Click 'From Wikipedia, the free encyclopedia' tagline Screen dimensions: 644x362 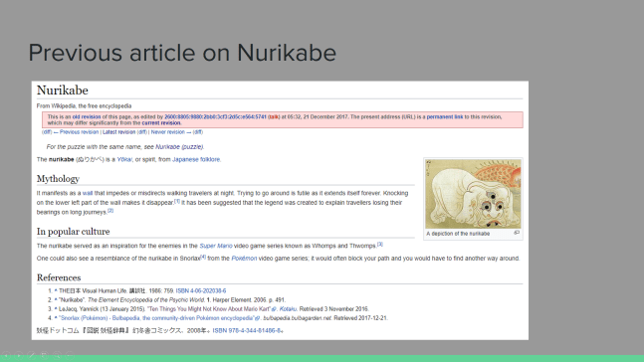pyautogui.click(x=85, y=105)
